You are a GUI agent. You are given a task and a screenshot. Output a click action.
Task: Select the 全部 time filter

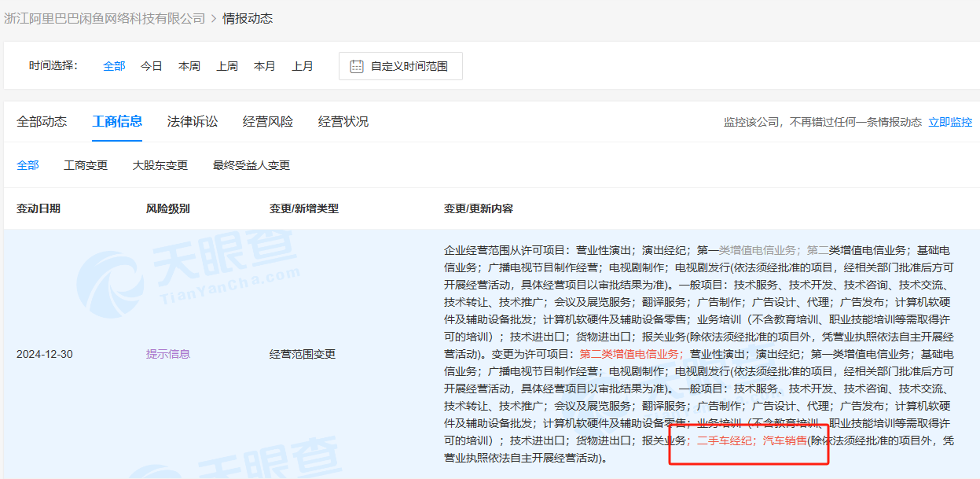point(114,66)
